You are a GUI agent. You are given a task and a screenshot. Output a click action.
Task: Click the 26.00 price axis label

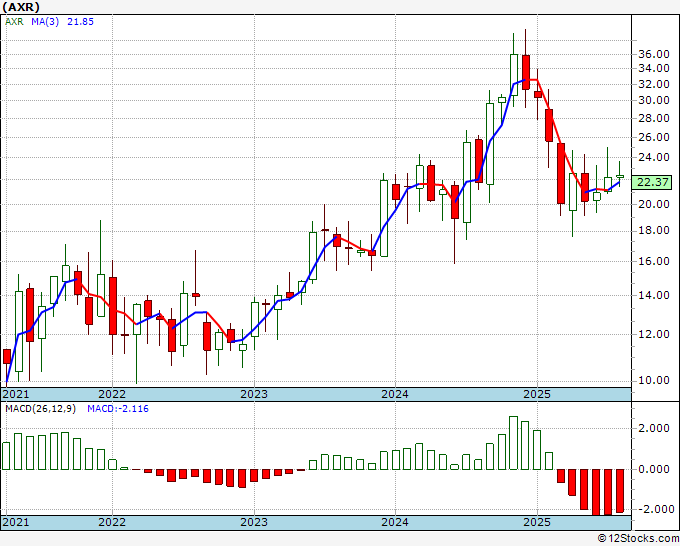coord(654,137)
